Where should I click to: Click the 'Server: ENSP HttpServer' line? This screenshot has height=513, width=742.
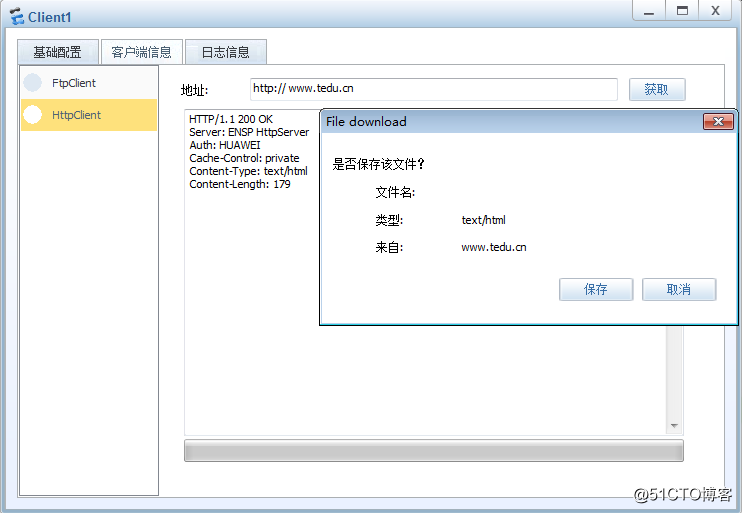tap(249, 132)
